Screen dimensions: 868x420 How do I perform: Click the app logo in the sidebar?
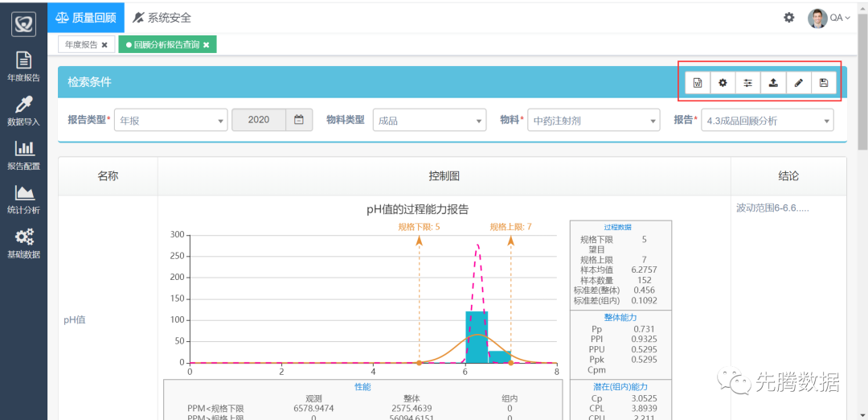23,24
